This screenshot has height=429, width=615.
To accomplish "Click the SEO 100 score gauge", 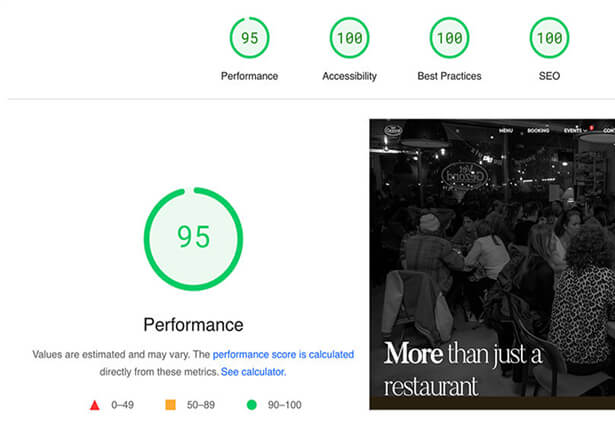I will (549, 38).
